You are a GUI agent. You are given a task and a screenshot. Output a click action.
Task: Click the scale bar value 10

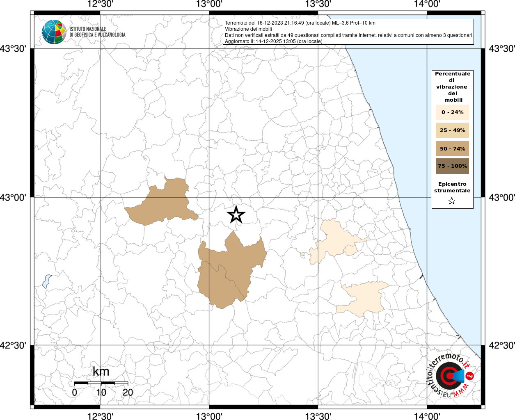(101, 393)
